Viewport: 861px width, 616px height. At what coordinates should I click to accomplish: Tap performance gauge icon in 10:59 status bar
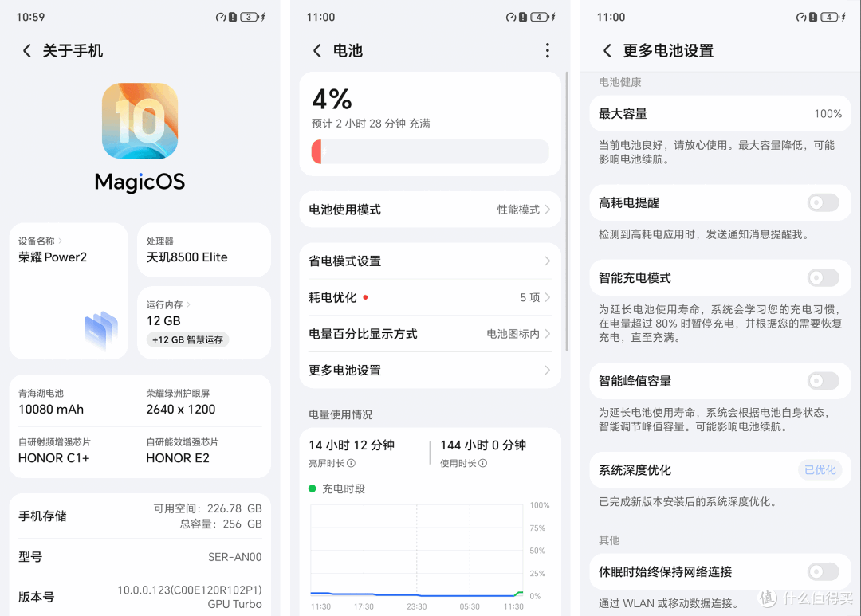coord(221,17)
